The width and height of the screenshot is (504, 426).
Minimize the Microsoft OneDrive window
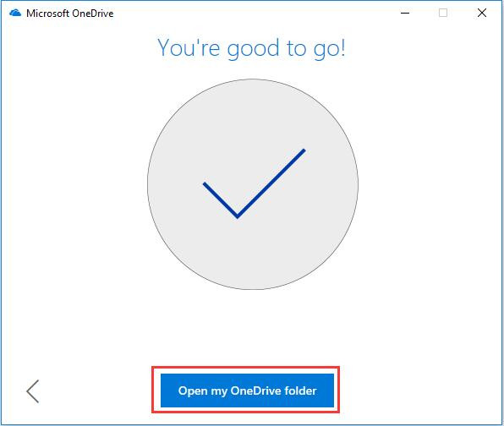[405, 14]
